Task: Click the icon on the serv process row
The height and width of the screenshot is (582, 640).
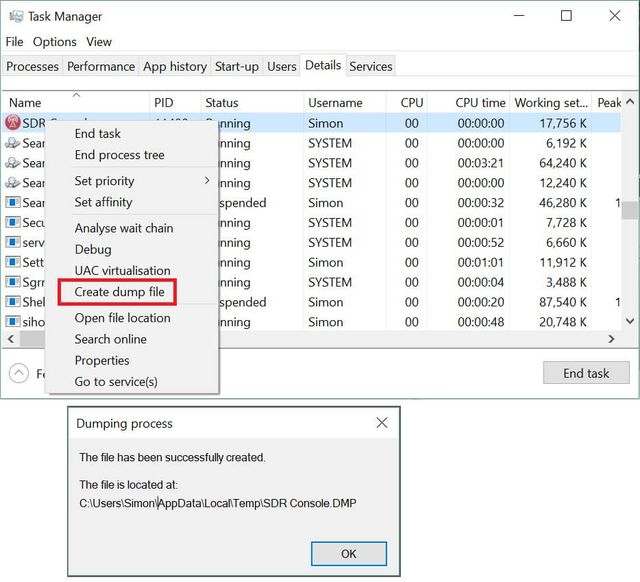Action: (12, 242)
